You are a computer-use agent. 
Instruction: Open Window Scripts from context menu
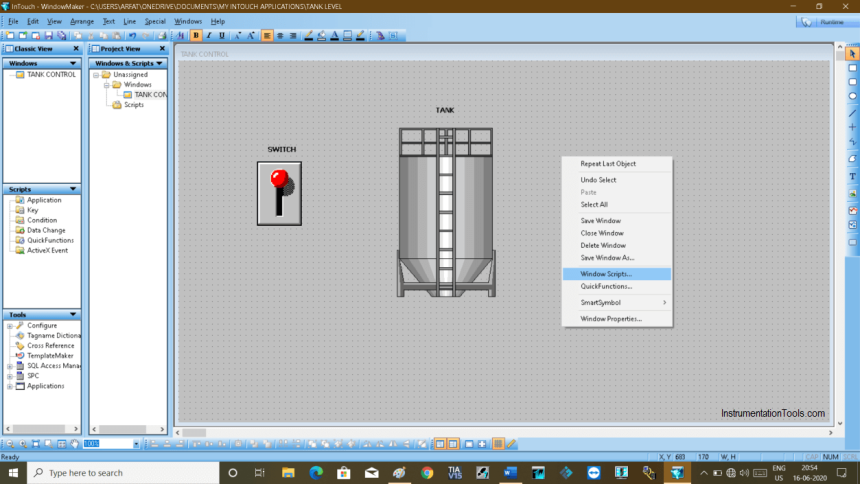[606, 273]
